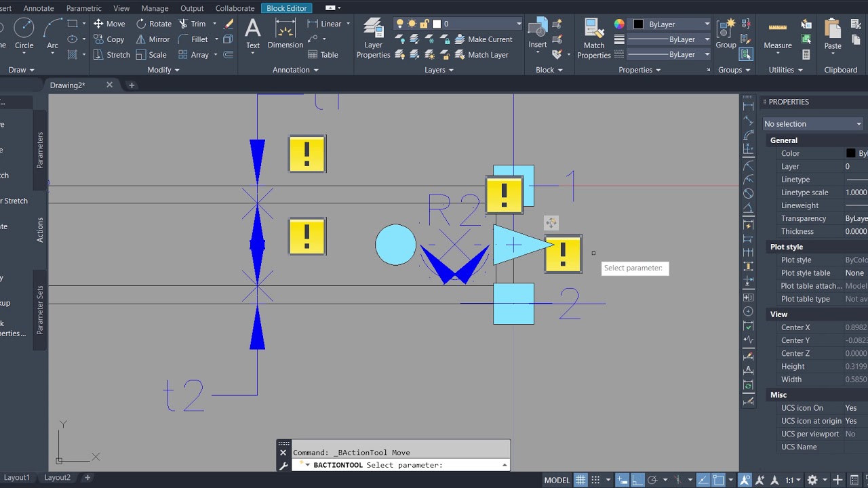The height and width of the screenshot is (488, 868).
Task: Open Parameter Sets palette tab
Action: coord(40,310)
